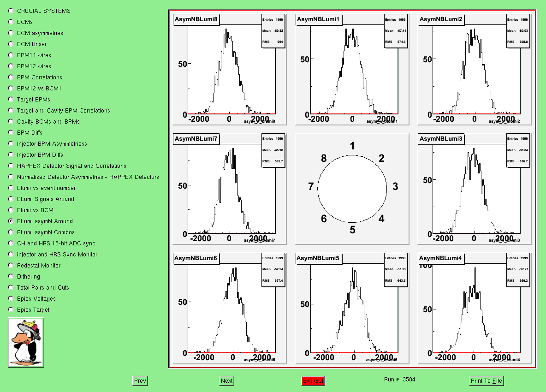
Task: Click the AsymNBLumi4 histogram plot
Action: pyautogui.click(x=474, y=308)
